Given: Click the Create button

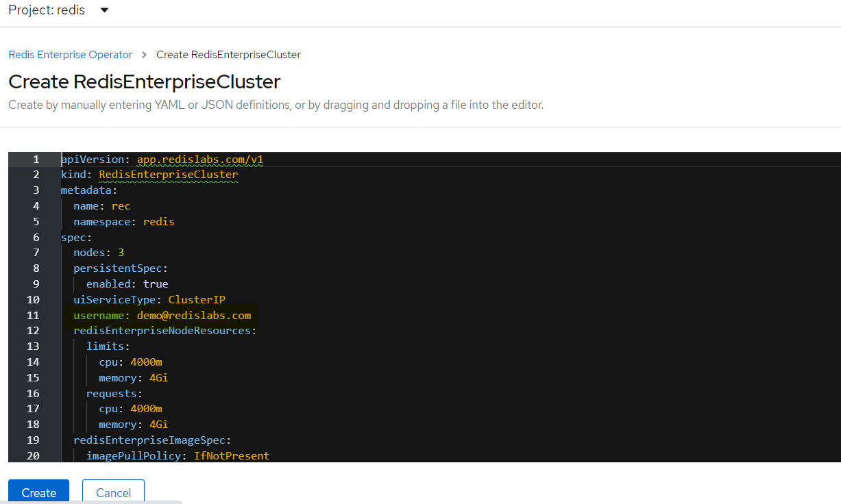Looking at the screenshot, I should (38, 492).
